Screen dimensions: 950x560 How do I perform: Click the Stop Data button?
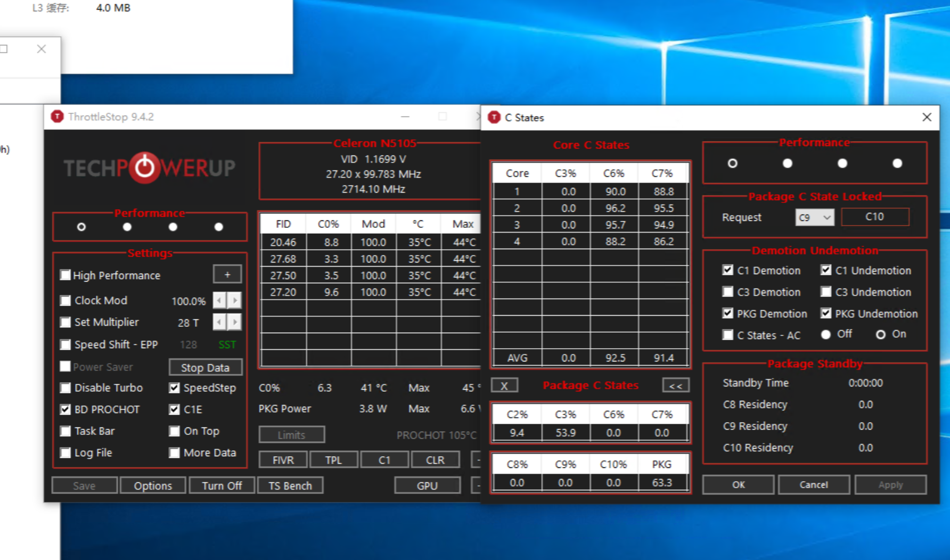click(205, 367)
